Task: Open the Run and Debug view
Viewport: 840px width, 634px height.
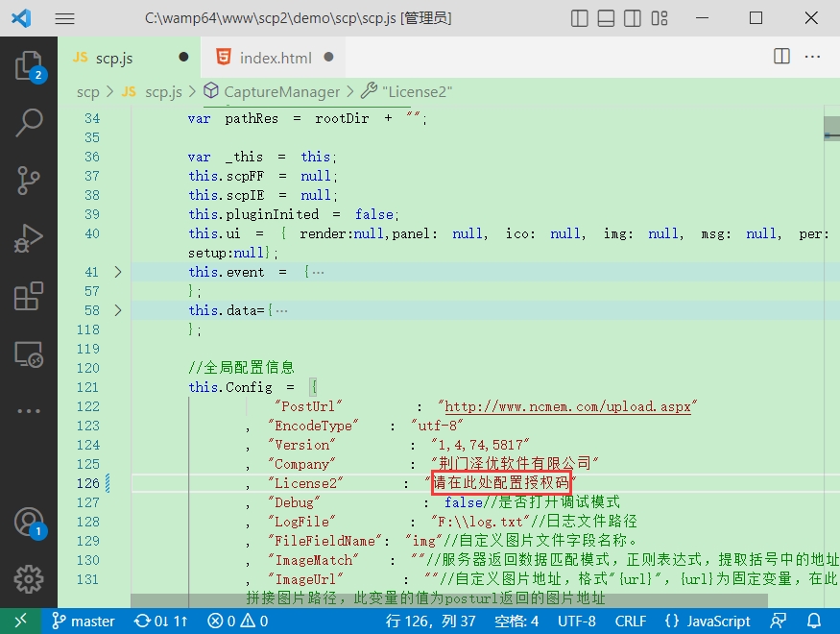Action: click(29, 237)
